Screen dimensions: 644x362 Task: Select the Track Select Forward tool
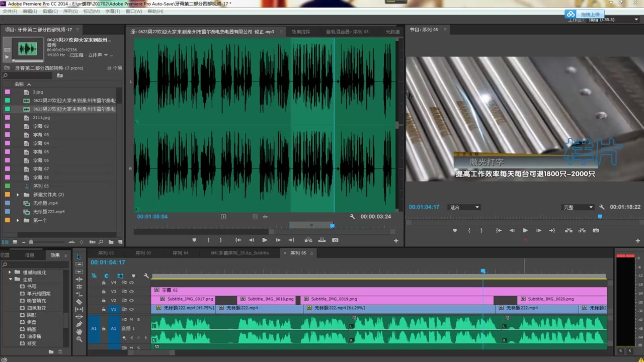click(x=79, y=264)
